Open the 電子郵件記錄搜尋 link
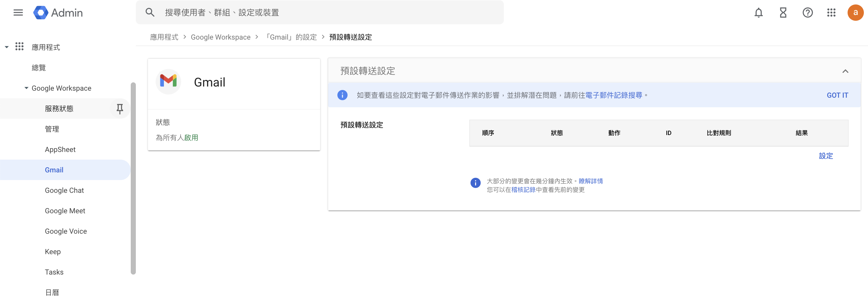Image resolution: width=868 pixels, height=302 pixels. coord(614,95)
